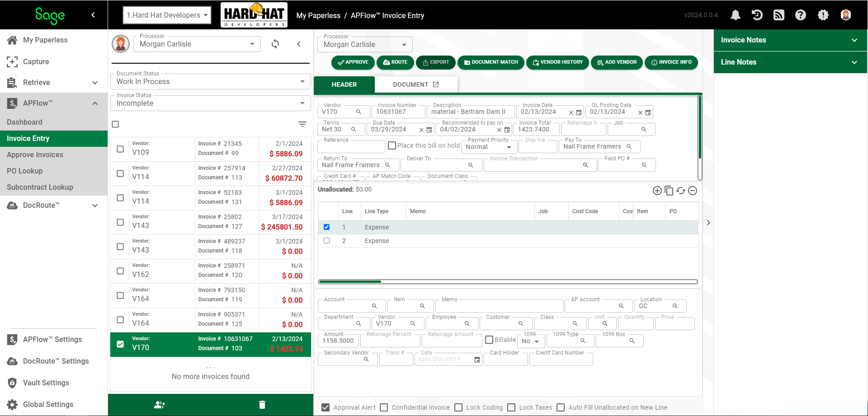Disable the Approval Alert checkbox

click(325, 407)
